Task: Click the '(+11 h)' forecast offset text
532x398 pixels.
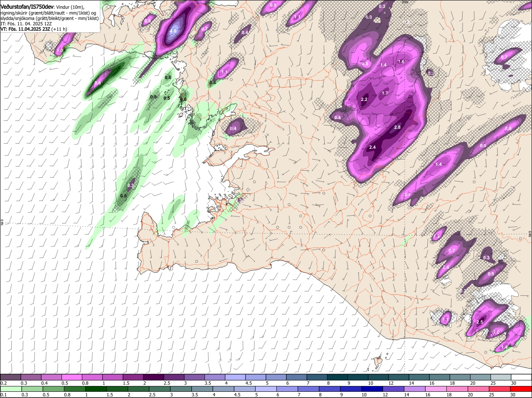Action: point(59,29)
